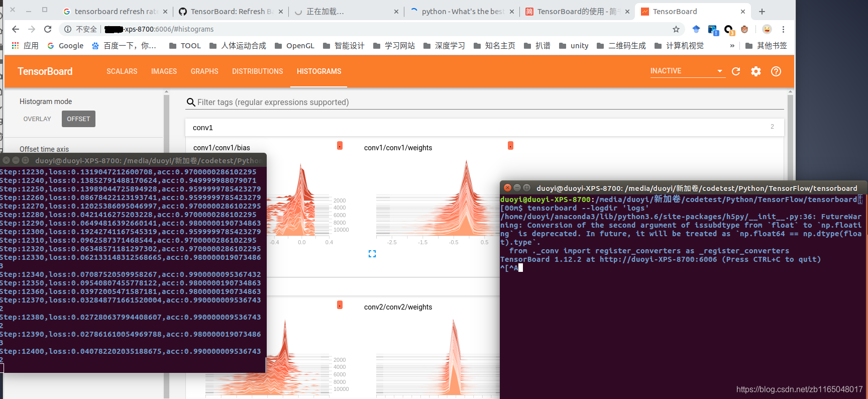Close the right tensorboard terminal window
This screenshot has width=868, height=399.
point(507,188)
